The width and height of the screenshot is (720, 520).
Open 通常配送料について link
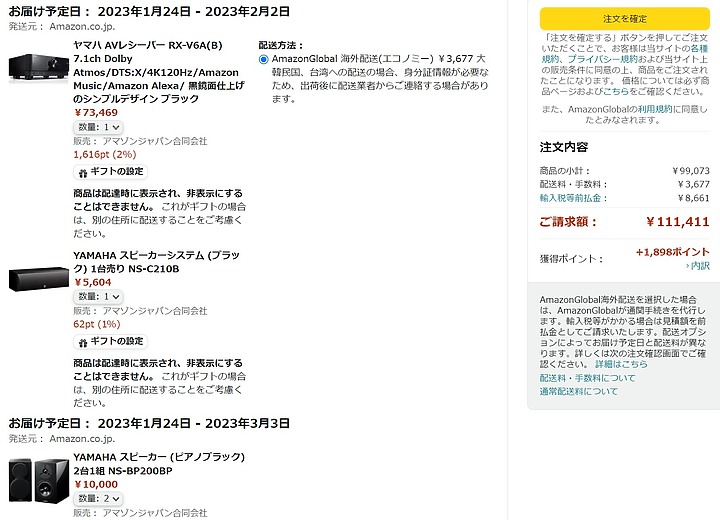pyautogui.click(x=579, y=391)
